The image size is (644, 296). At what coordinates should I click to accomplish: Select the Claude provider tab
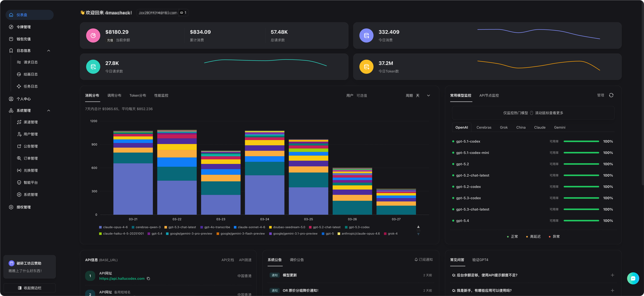[x=539, y=127]
